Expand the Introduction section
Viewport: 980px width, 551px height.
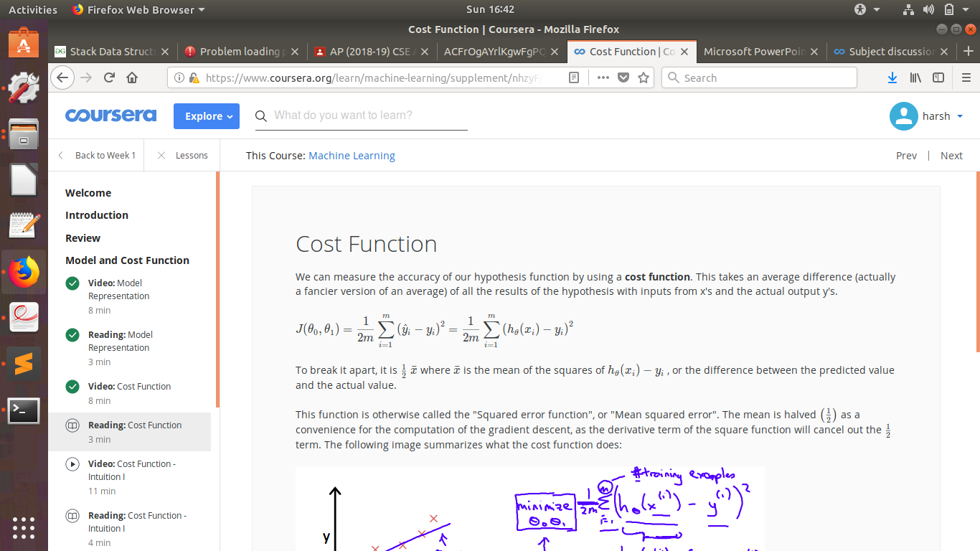click(97, 215)
